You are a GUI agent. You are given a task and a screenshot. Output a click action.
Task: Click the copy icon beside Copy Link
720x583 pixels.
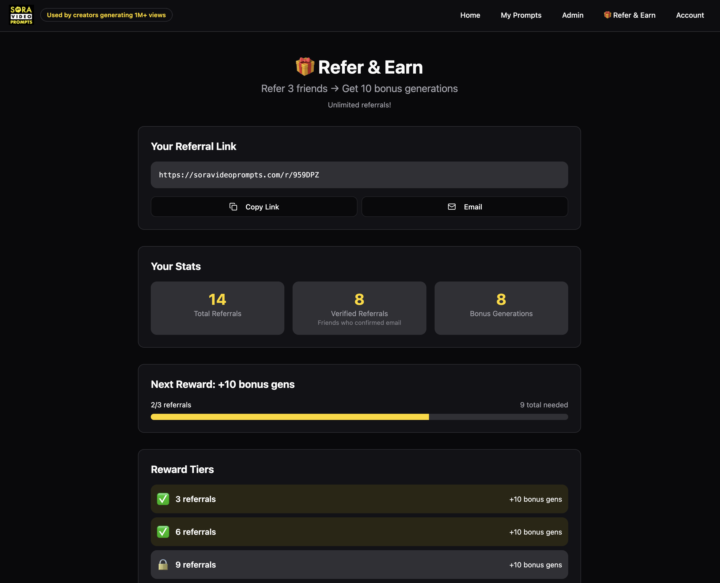click(x=233, y=207)
